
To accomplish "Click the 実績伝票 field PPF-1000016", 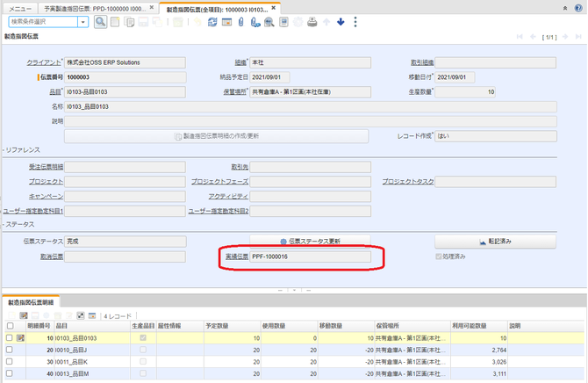I will 311,257.
